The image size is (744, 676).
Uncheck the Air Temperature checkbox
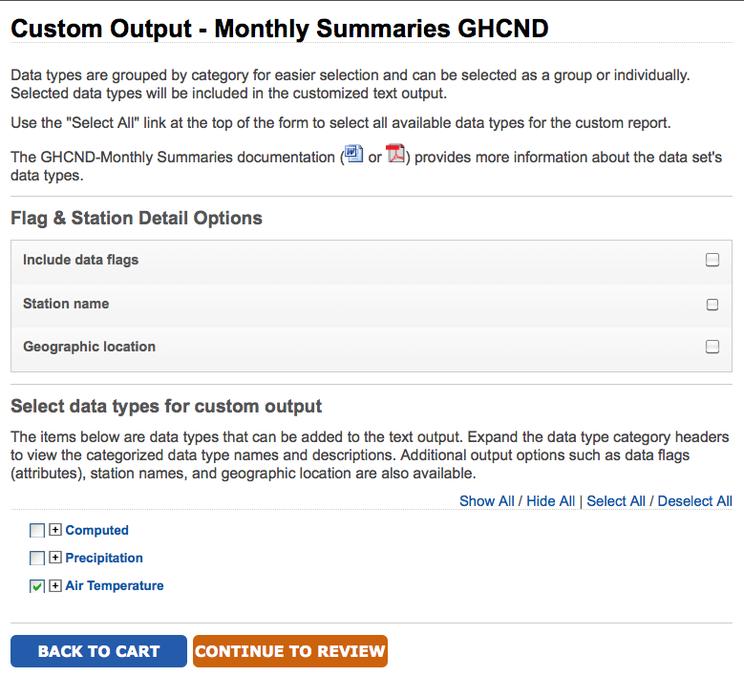[37, 586]
